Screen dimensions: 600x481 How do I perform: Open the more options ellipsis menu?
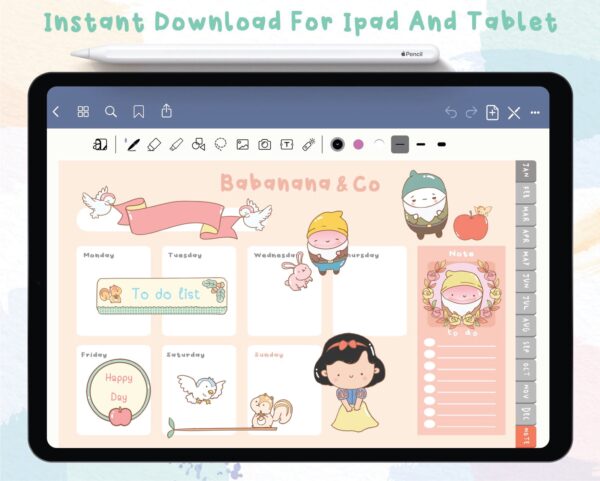pyautogui.click(x=535, y=113)
